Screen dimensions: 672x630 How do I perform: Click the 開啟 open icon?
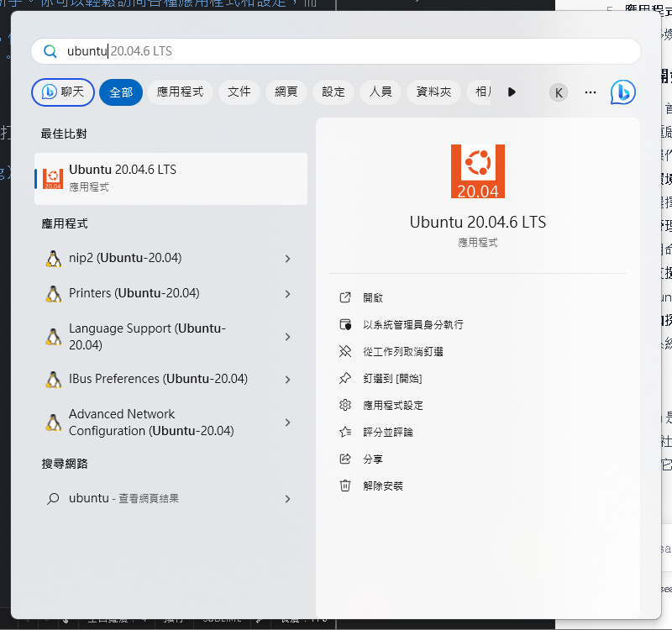345,298
